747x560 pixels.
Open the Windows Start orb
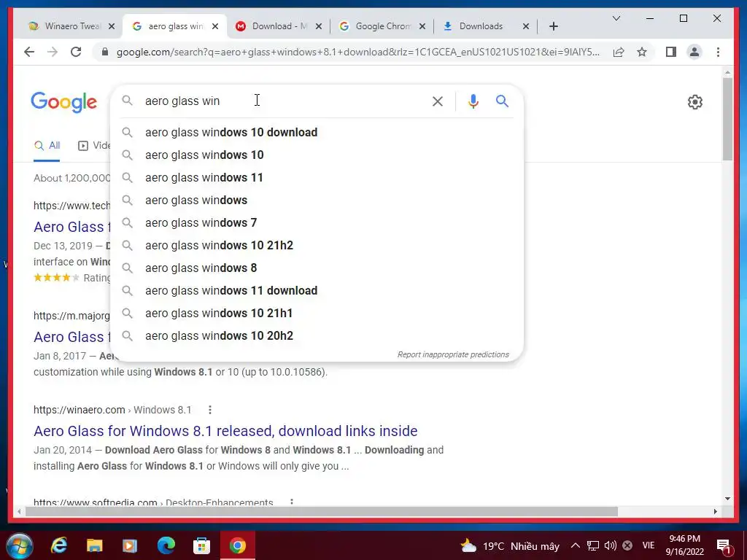[x=20, y=545]
